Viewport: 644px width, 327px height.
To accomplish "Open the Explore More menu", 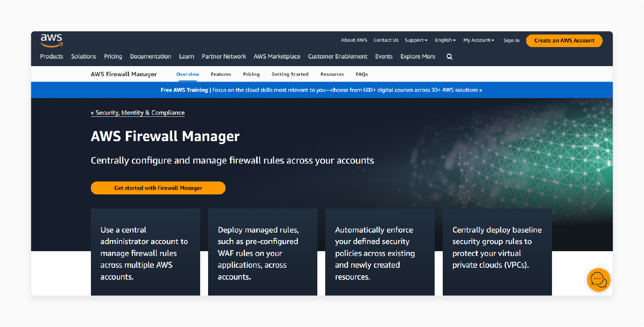I will coord(418,56).
